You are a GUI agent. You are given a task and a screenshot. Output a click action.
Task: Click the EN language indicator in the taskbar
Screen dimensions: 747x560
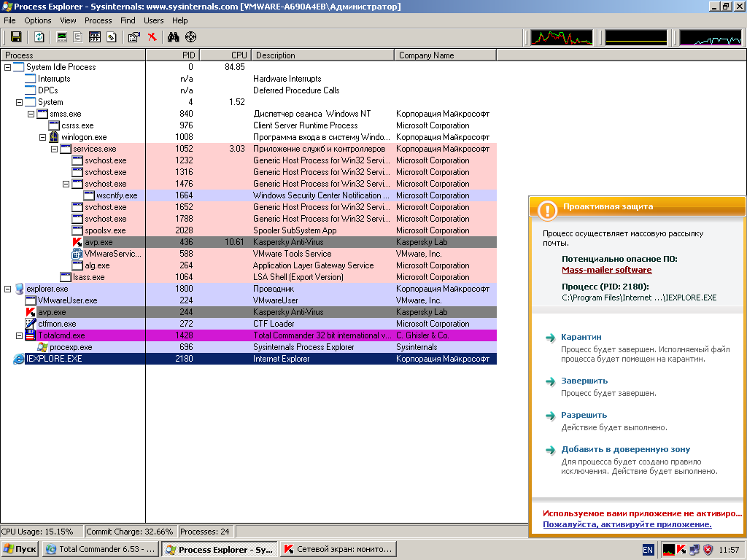648,550
